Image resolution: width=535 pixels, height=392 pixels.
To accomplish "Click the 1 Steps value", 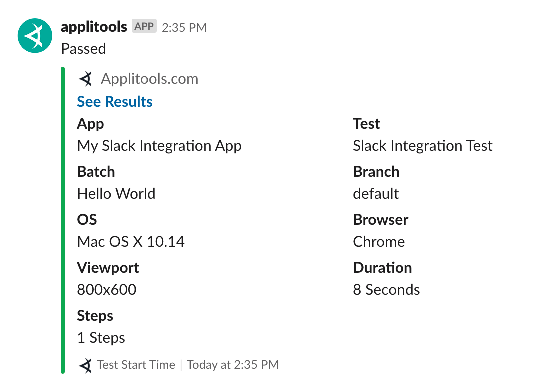I will (x=101, y=338).
